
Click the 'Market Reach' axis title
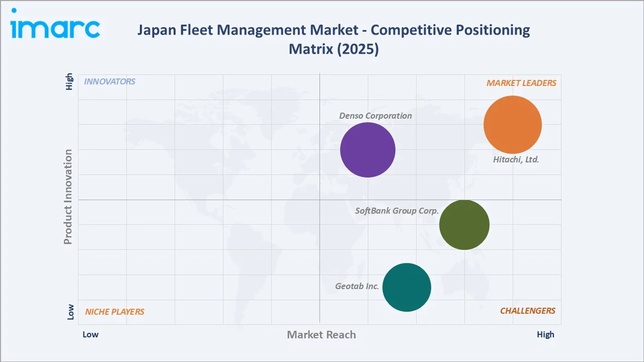click(x=321, y=334)
